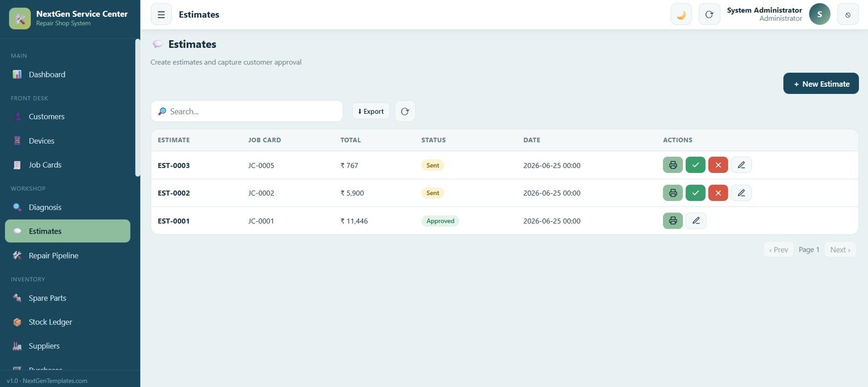Edit estimate EST-0003 pencil icon
868x387 pixels.
click(741, 165)
